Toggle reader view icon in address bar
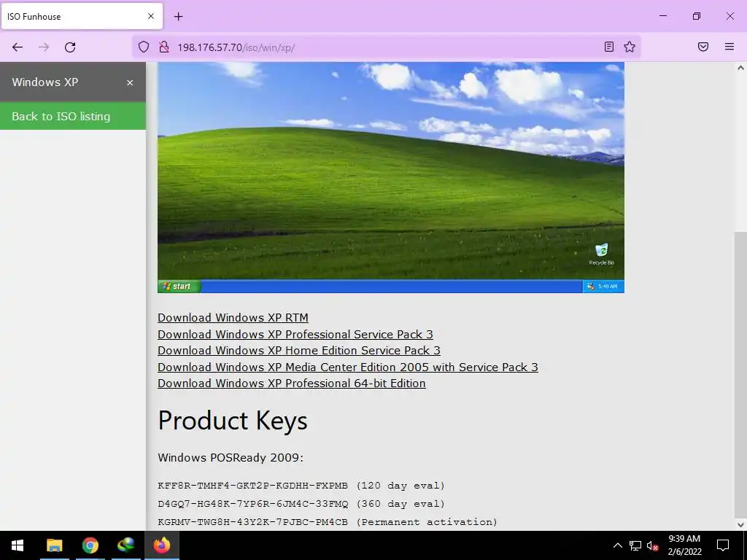The width and height of the screenshot is (747, 560). tap(609, 47)
